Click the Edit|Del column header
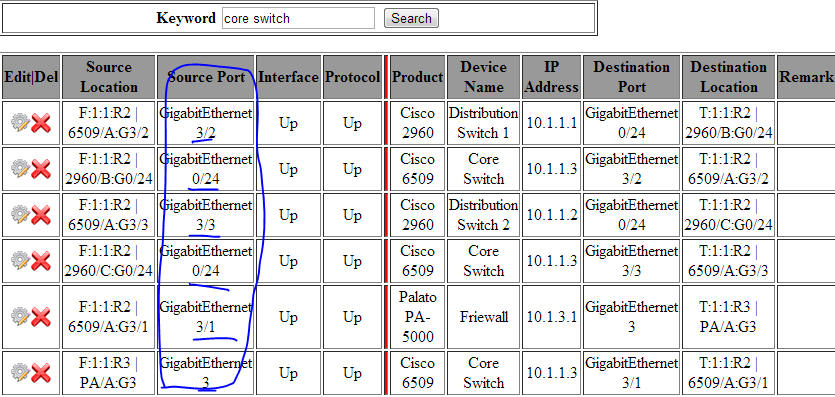This screenshot has height=397, width=835. pyautogui.click(x=31, y=77)
